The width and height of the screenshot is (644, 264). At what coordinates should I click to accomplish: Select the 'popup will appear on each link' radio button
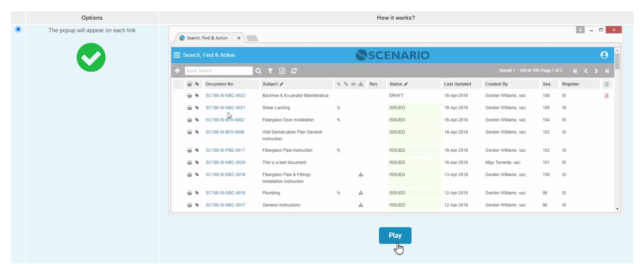click(x=18, y=30)
